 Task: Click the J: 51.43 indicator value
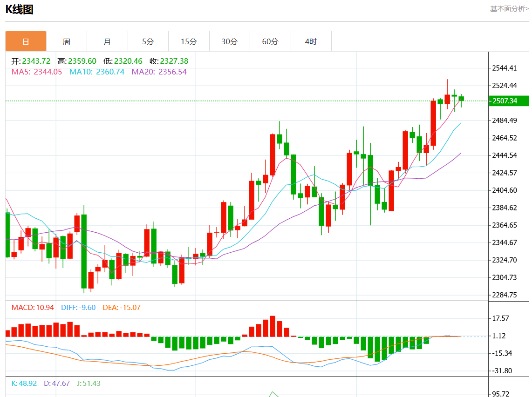(89, 384)
